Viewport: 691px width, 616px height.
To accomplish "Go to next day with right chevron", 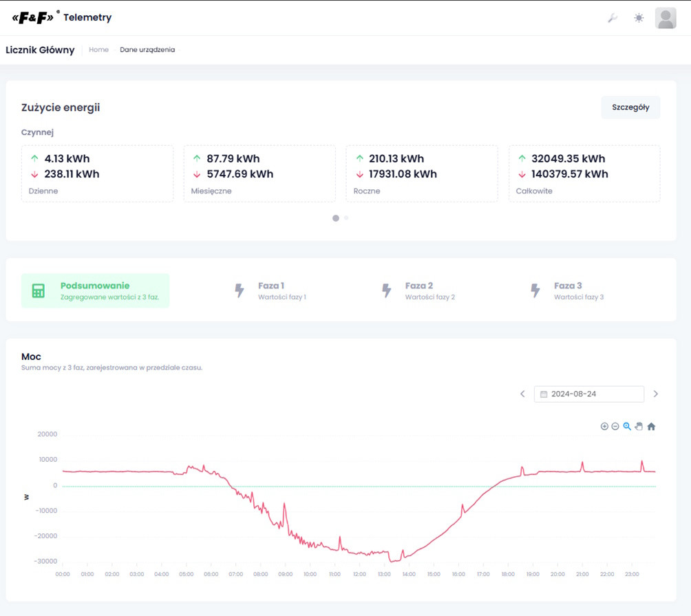I will [x=655, y=394].
